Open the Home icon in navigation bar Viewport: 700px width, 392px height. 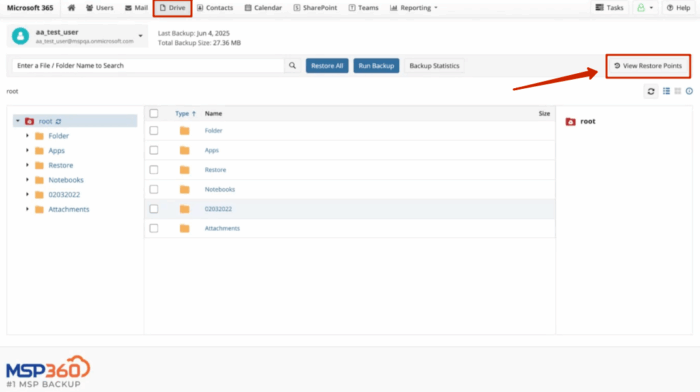[x=71, y=8]
